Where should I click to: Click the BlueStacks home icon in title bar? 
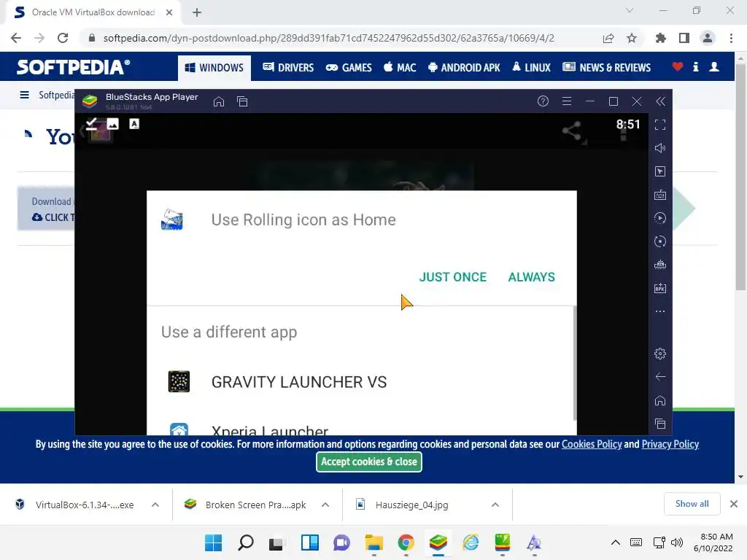coord(219,101)
